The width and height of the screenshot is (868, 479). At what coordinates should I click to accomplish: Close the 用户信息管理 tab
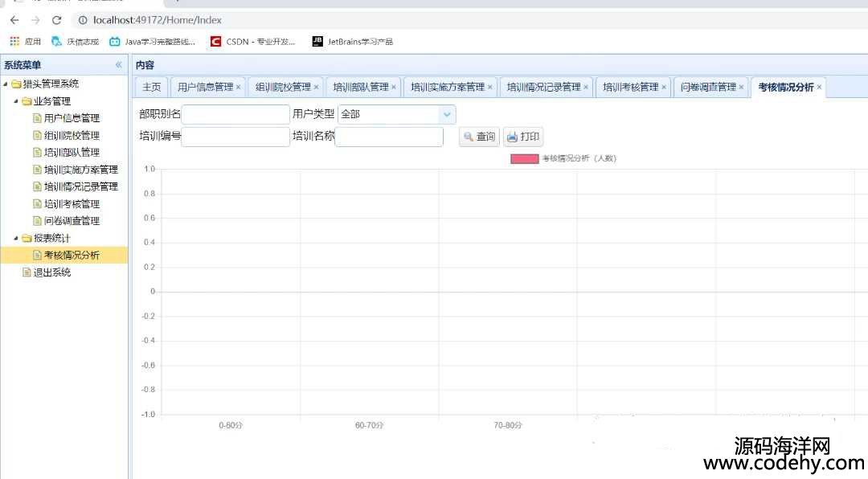tap(239, 88)
